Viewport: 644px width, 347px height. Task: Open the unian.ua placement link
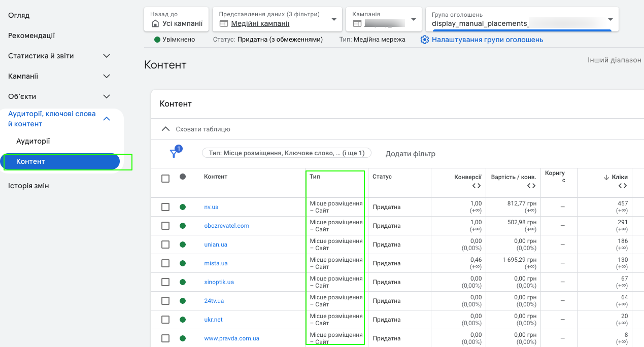tap(216, 245)
